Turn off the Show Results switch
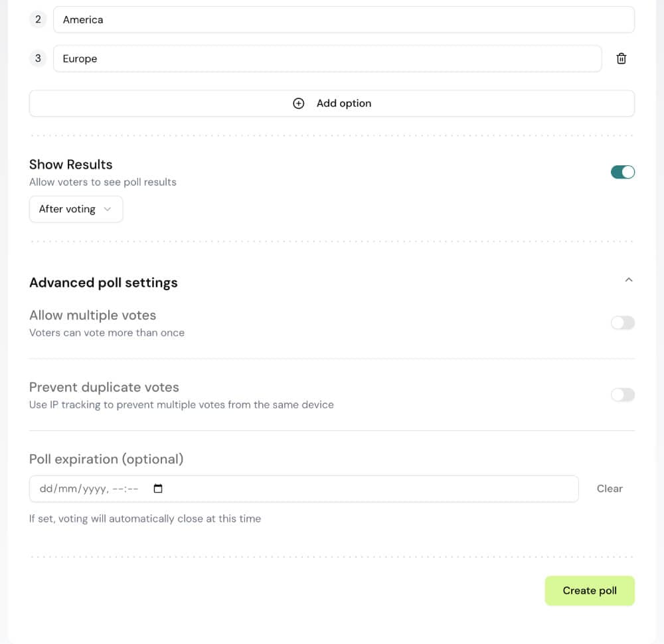This screenshot has height=644, width=664. (x=623, y=173)
